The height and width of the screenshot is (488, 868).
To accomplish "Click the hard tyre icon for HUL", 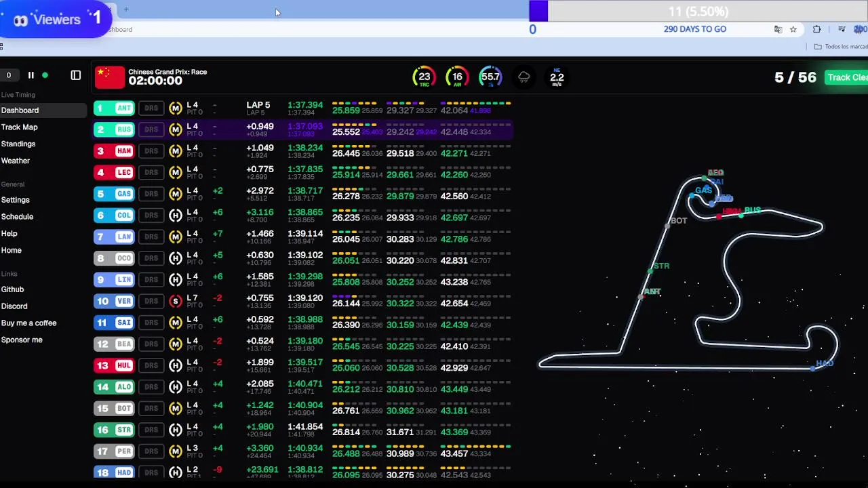I will tap(176, 366).
